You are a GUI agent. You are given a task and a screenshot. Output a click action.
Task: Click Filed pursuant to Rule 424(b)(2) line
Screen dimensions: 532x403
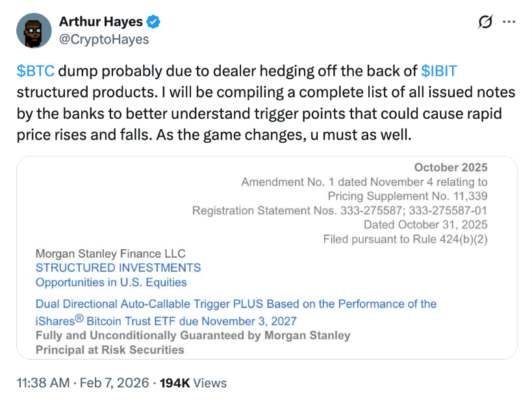[405, 239]
